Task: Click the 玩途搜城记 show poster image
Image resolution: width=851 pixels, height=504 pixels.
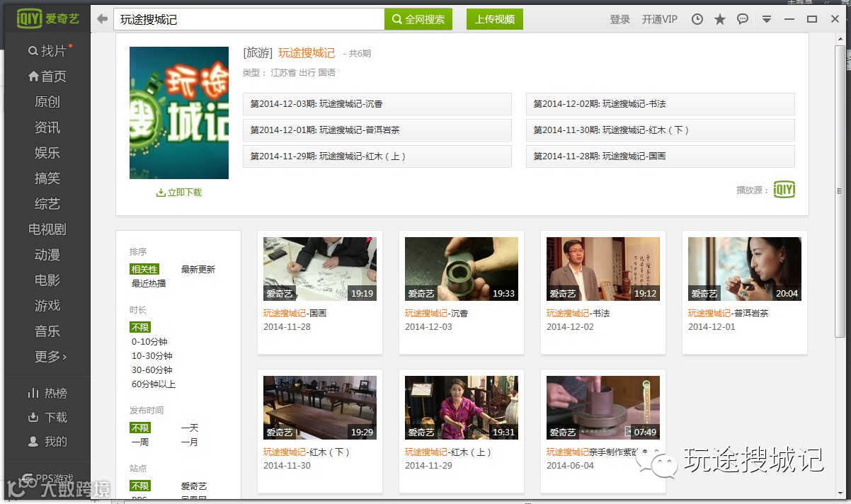Action: [x=179, y=113]
